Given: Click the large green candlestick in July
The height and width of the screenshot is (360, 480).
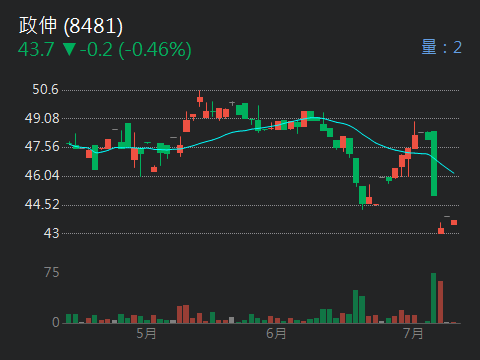Looking at the screenshot, I should point(434,163).
